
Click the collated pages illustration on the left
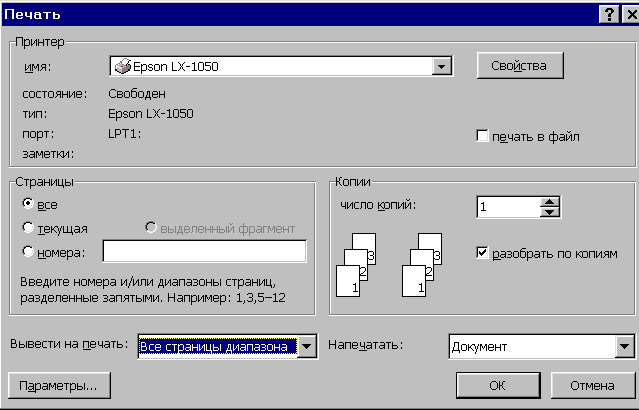coord(356,265)
